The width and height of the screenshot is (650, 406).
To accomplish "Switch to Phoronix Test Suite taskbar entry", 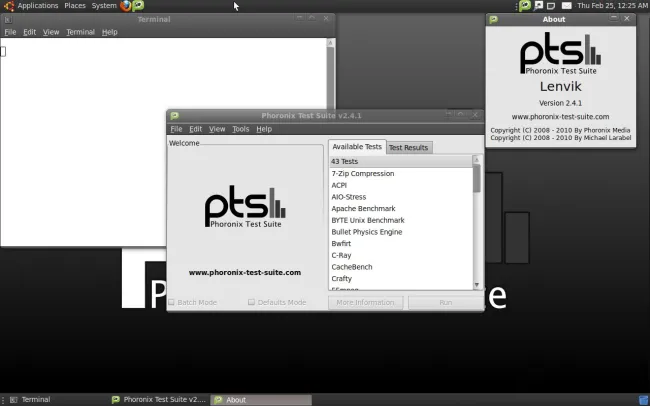I will [159, 400].
